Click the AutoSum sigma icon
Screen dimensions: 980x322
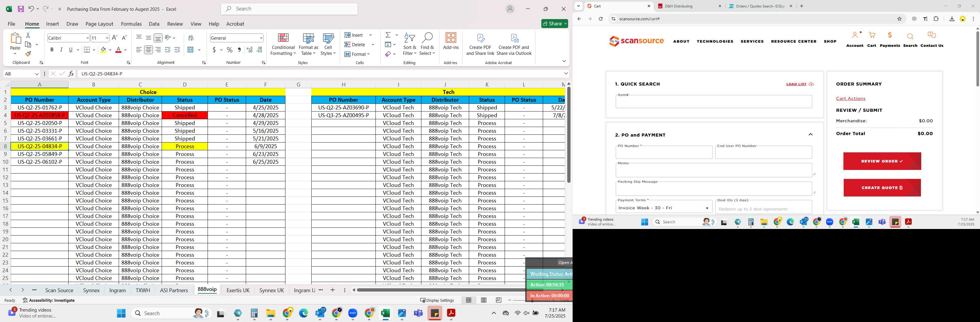388,35
